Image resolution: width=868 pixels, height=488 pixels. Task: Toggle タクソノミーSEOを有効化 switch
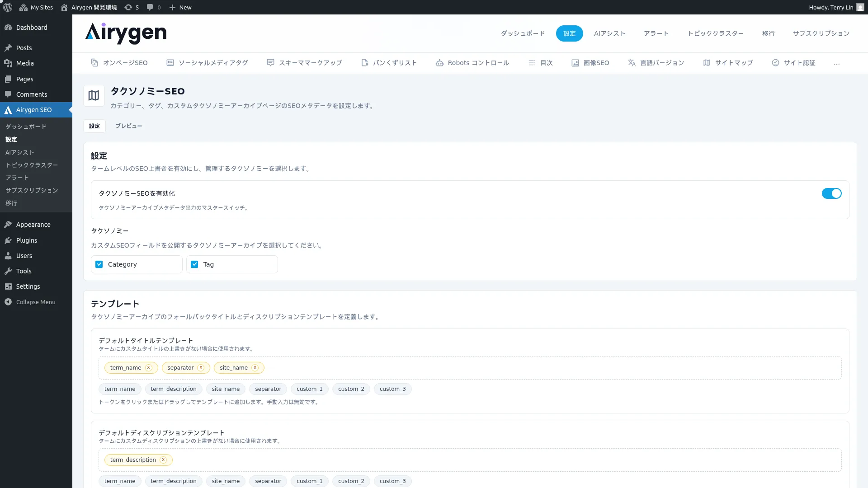pyautogui.click(x=831, y=193)
